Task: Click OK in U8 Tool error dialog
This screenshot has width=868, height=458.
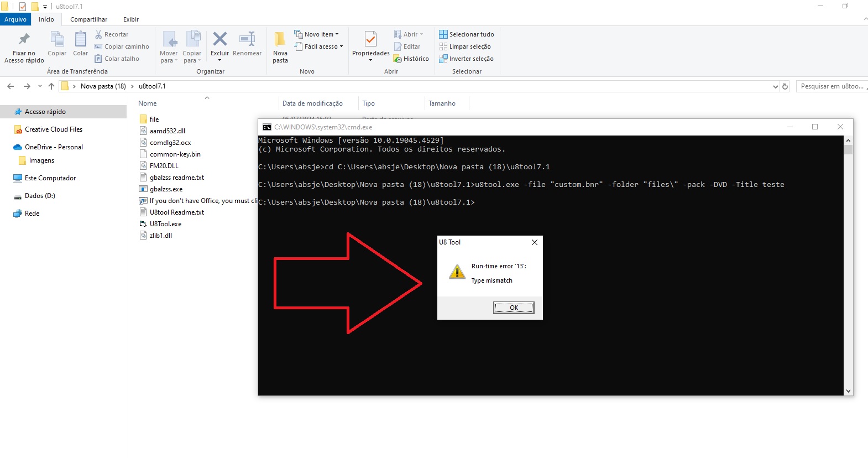Action: [x=514, y=308]
